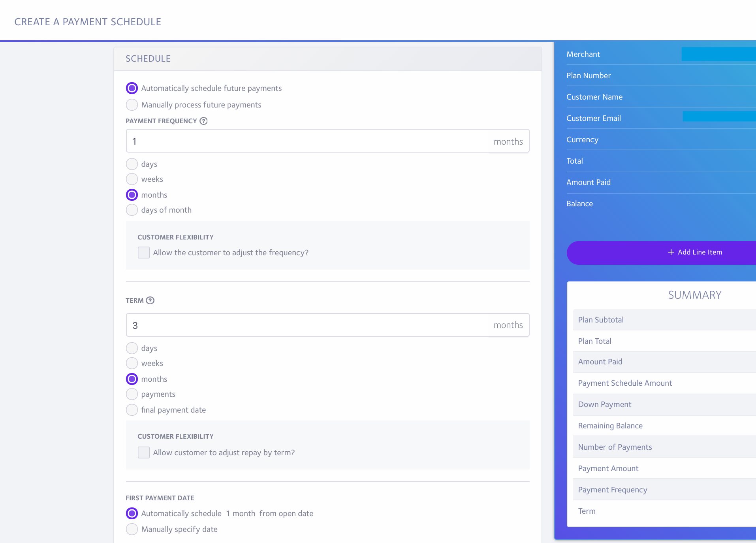Image resolution: width=756 pixels, height=543 pixels.
Task: Click the months suffix in frequency field
Action: tap(508, 141)
